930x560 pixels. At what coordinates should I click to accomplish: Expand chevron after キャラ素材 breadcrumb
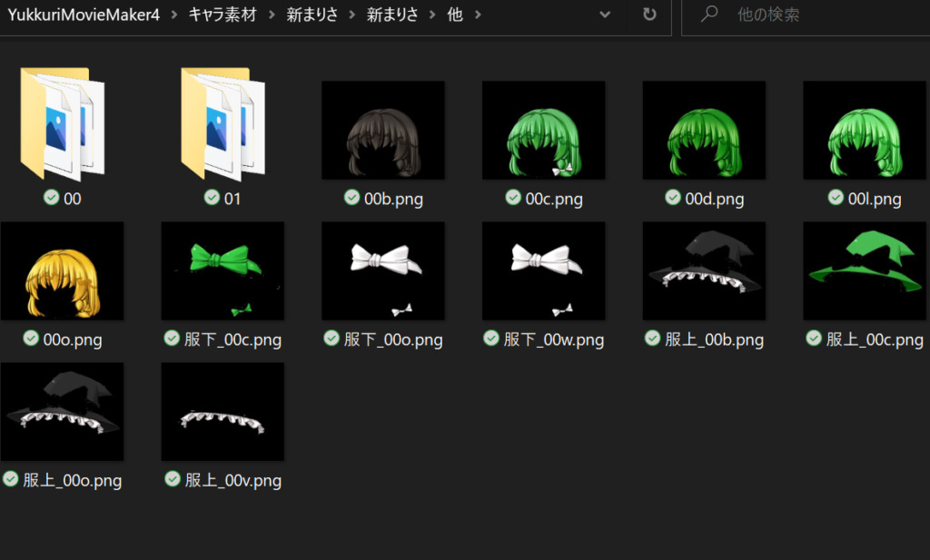click(x=272, y=15)
